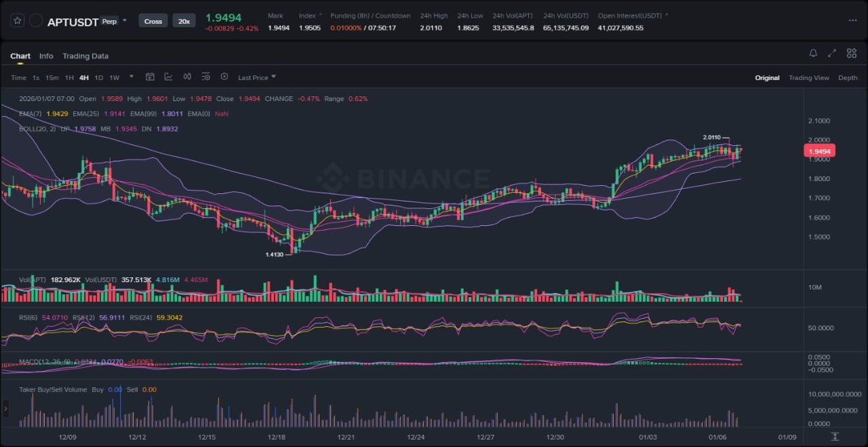Click the Vol(APT) indicator label
Image resolution: width=868 pixels, height=447 pixels.
point(32,279)
